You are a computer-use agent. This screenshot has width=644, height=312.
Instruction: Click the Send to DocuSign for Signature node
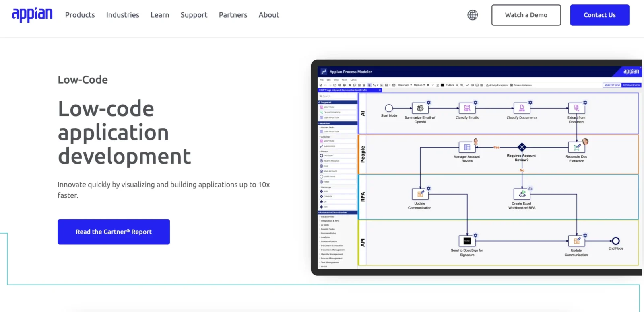pyautogui.click(x=467, y=241)
